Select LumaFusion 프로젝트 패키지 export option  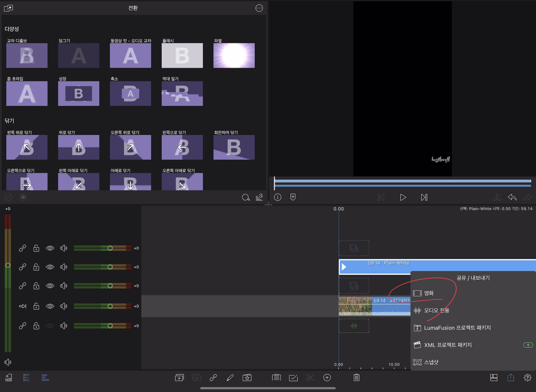click(x=457, y=328)
